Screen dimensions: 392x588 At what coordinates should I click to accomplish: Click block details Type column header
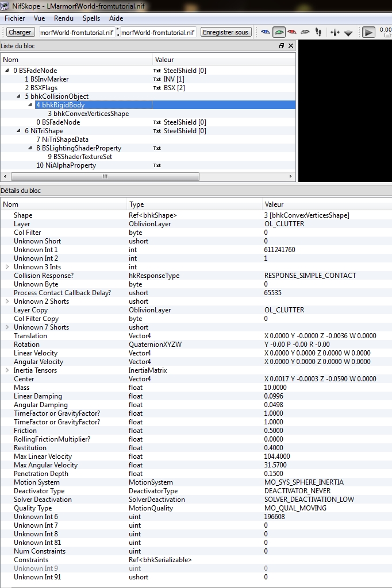(194, 204)
